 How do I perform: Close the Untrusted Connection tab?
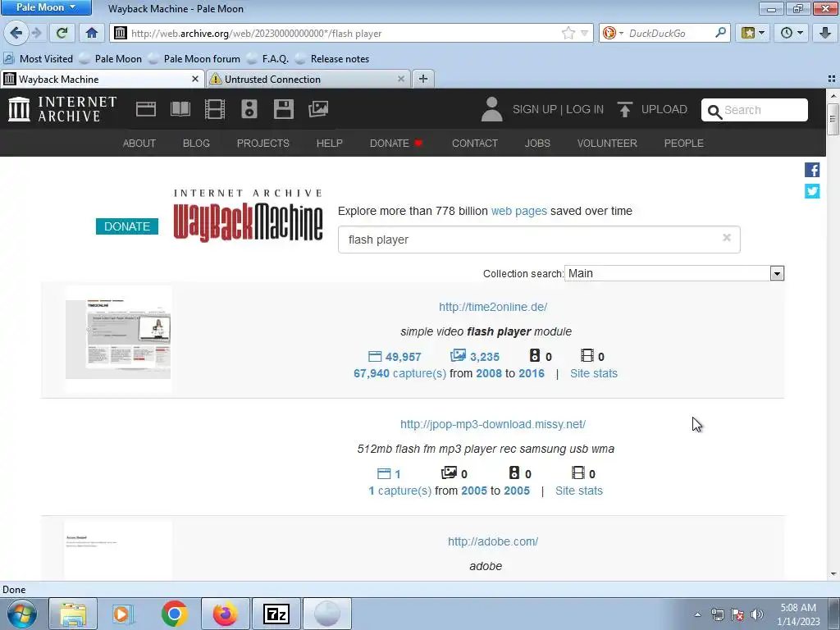point(400,80)
